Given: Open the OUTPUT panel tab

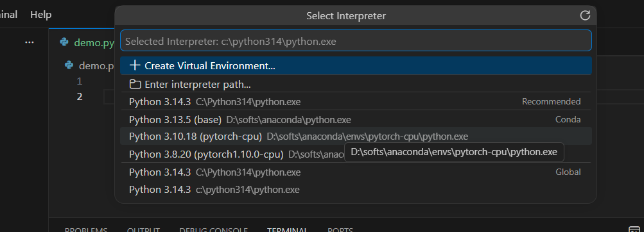Looking at the screenshot, I should [x=143, y=229].
